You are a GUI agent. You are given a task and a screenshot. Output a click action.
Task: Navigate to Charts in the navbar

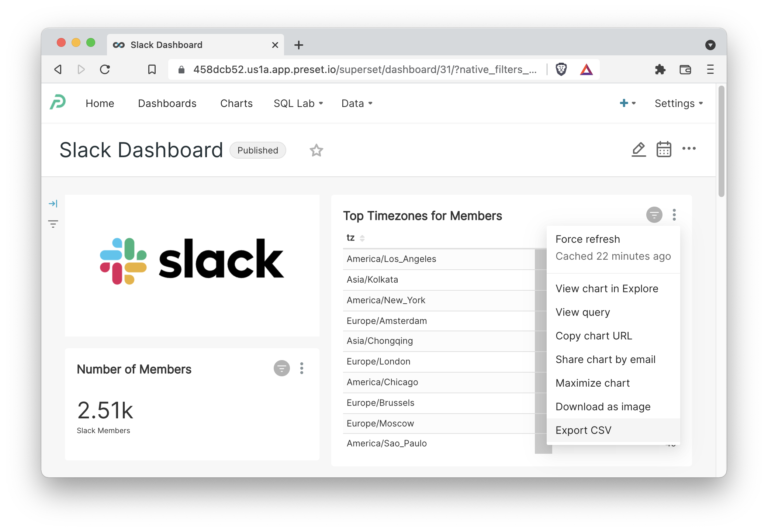point(236,104)
